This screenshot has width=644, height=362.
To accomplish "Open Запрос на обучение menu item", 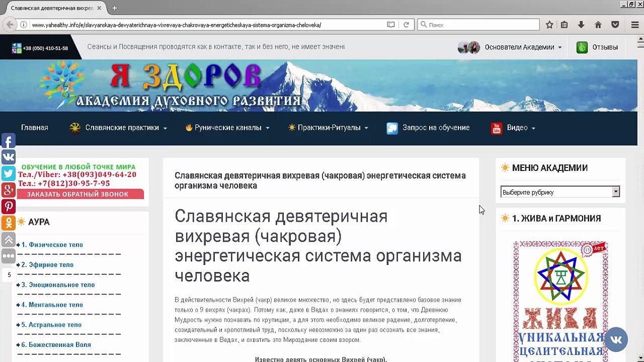I will [x=428, y=128].
